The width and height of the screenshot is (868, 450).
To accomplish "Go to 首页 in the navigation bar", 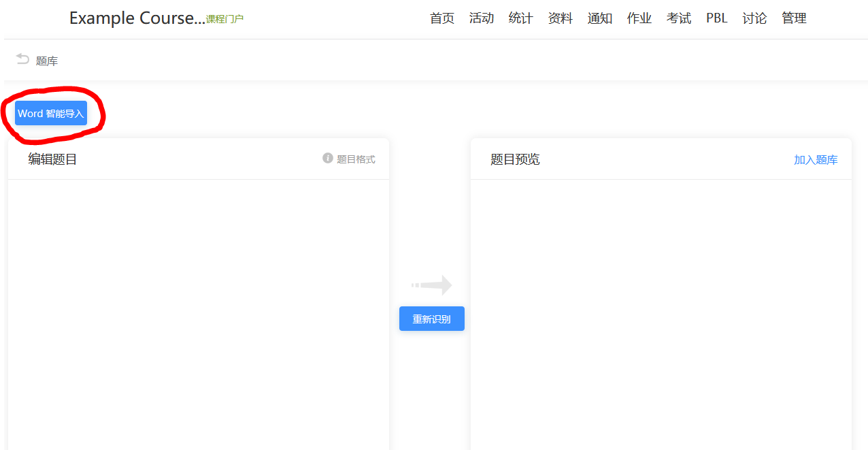I will (442, 18).
